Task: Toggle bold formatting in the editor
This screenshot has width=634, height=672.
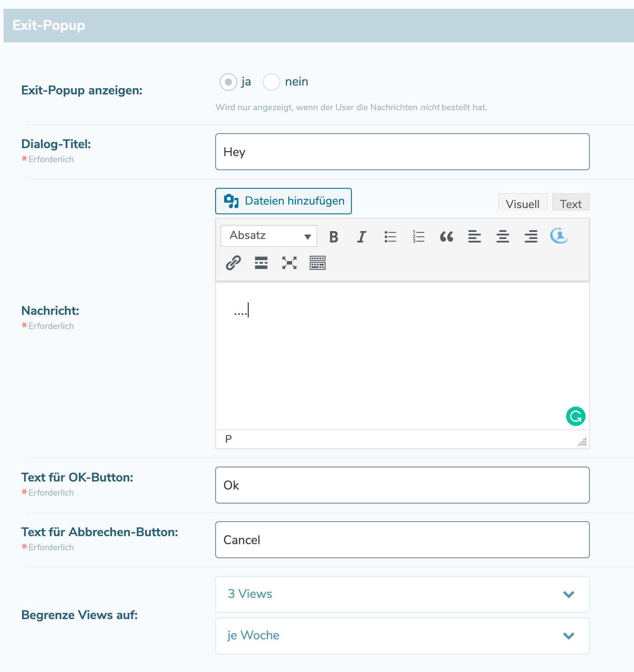Action: pyautogui.click(x=334, y=237)
